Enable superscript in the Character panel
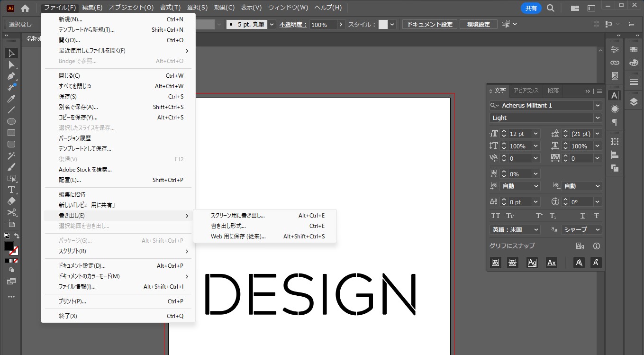Viewport: 644px width, 355px height. coord(538,216)
